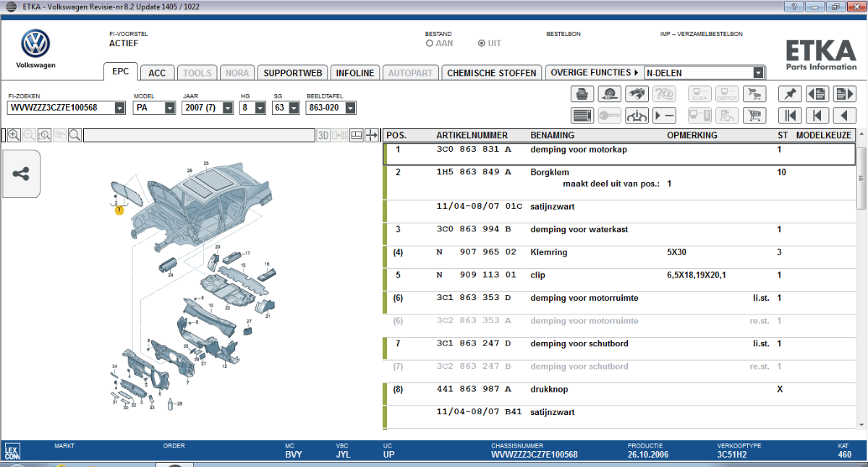
Task: Select part number '3C1 863 247 D'
Action: pyautogui.click(x=474, y=343)
